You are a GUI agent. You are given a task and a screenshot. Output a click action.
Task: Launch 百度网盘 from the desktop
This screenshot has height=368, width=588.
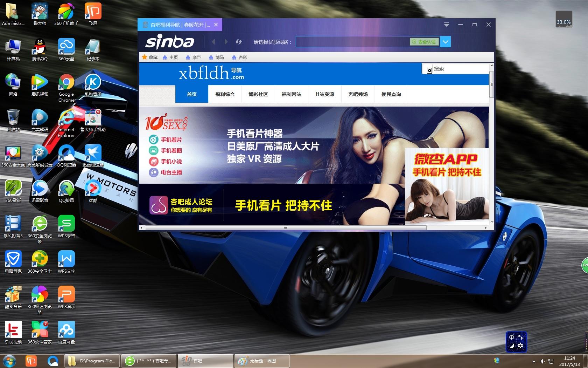click(x=66, y=333)
